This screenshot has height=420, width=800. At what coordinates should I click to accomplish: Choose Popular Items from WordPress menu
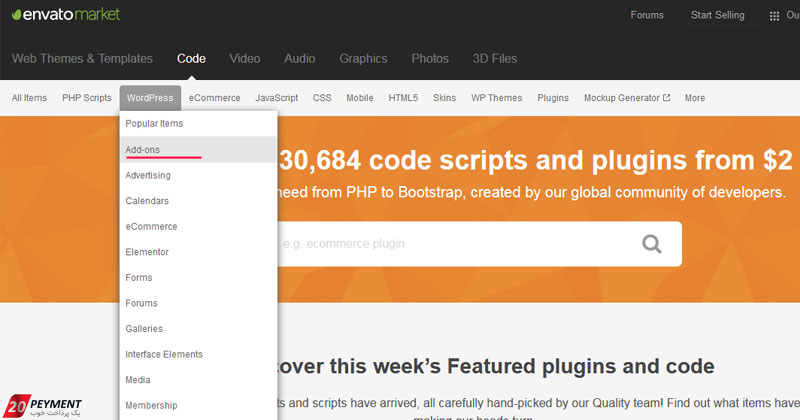[198, 123]
